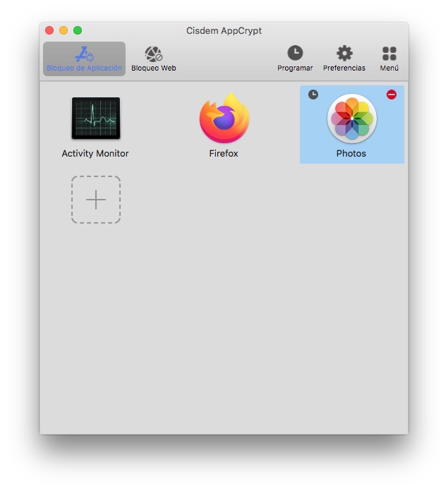The image size is (448, 491).
Task: Open the Bloqueo de Aplicación tab icon
Action: tap(85, 54)
